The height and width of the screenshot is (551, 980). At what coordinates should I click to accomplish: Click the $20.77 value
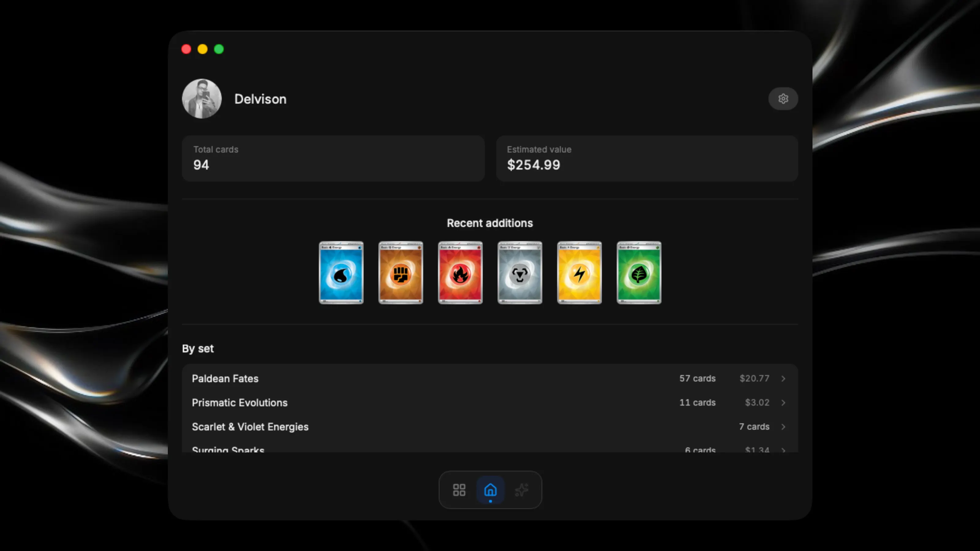[754, 378]
